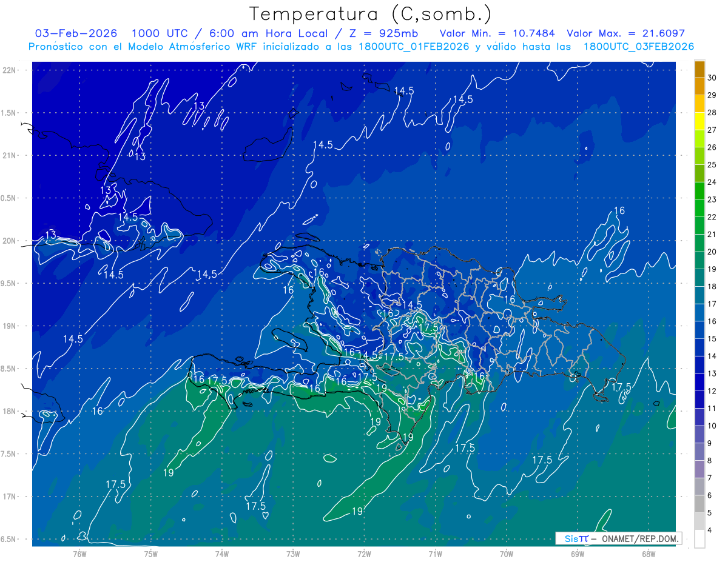Click the color scale label "10"
The width and height of the screenshot is (728, 562).
pyautogui.click(x=712, y=426)
